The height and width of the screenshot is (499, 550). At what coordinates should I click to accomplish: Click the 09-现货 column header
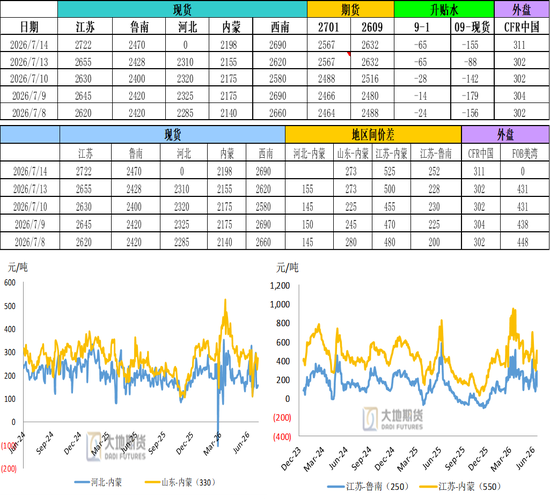(x=472, y=27)
